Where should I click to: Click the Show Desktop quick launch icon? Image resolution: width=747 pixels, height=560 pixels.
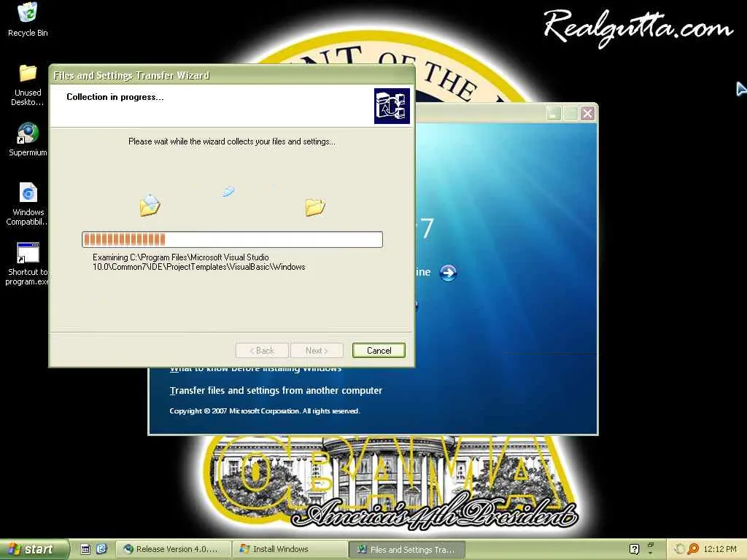point(85,549)
